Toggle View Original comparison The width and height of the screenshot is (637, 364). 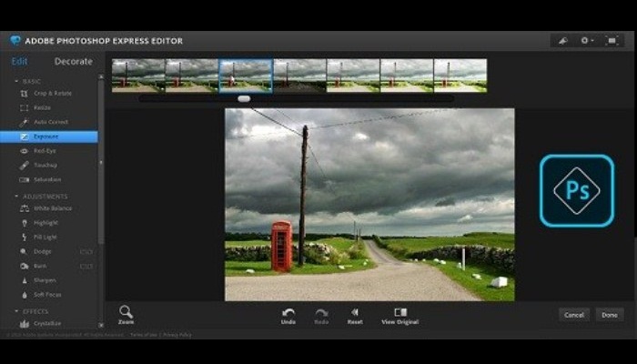pyautogui.click(x=400, y=316)
